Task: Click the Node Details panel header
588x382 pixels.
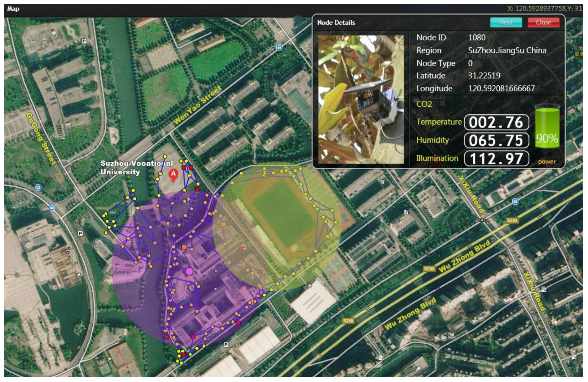Action: click(336, 22)
